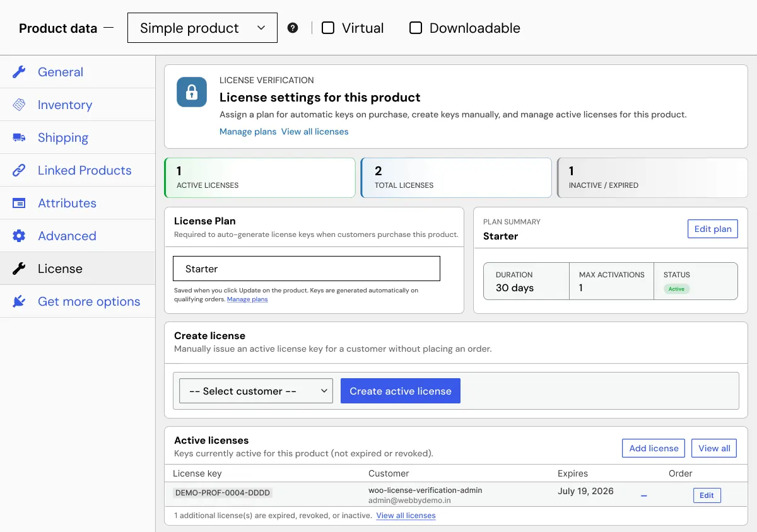Click the General wrench icon
The width and height of the screenshot is (757, 532).
point(19,72)
